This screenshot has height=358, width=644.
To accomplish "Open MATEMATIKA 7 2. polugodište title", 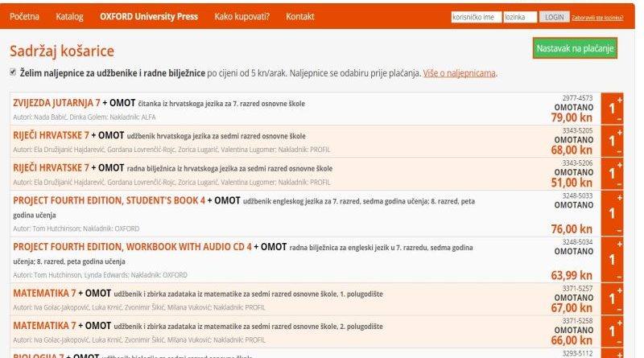I will click(44, 326).
